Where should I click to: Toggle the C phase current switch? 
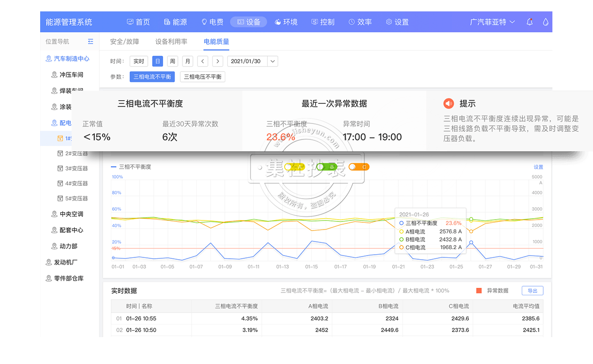coord(359,167)
